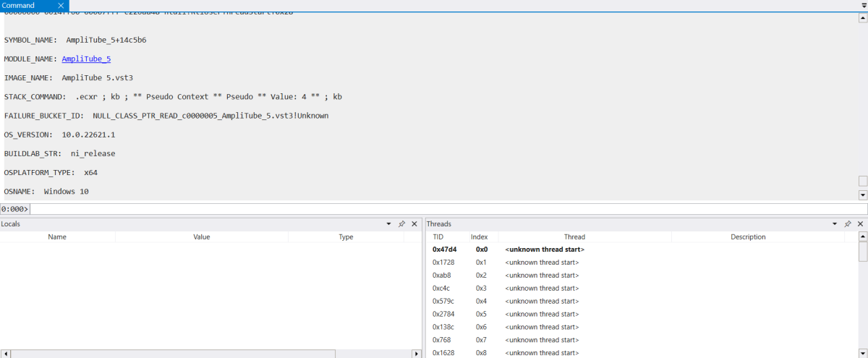The image size is (868, 358).
Task: Sort Locals by Type column header
Action: [346, 237]
